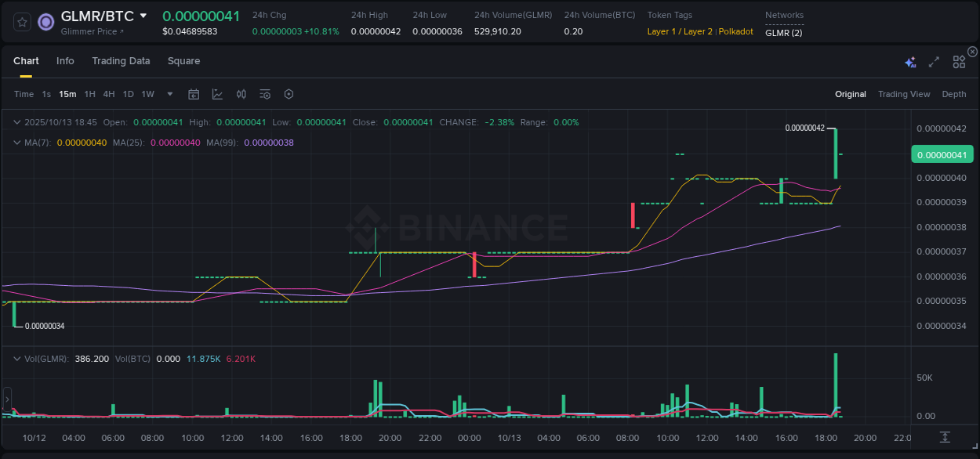Open the date range calendar icon
Viewport: 980px width, 459px height.
[x=194, y=94]
